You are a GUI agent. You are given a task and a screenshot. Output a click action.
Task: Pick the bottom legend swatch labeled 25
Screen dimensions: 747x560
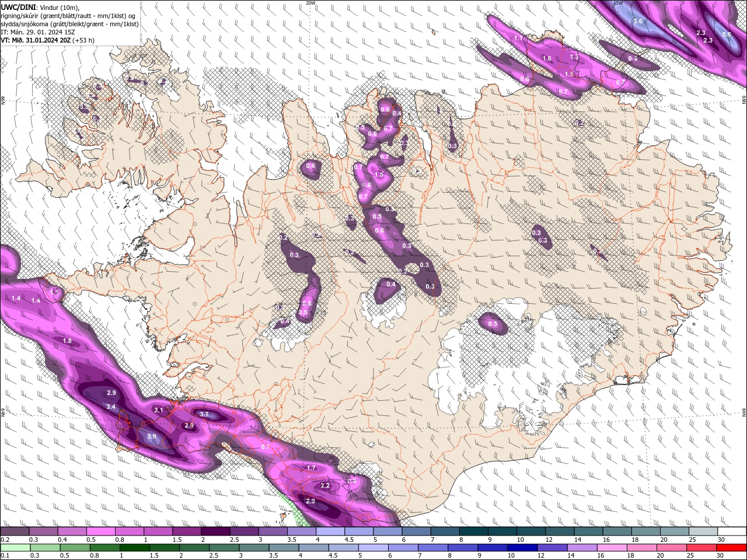702,547
